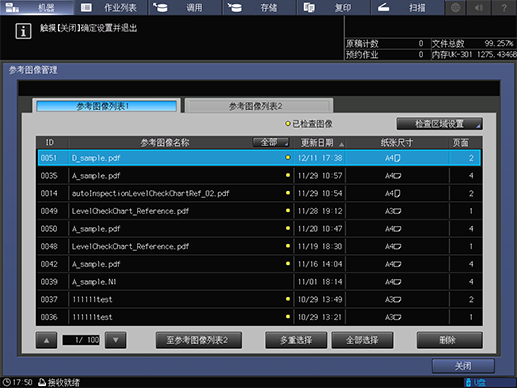This screenshot has width=517, height=388.
Task: Switch to the 参考图像列表2 tab
Action: (x=259, y=106)
